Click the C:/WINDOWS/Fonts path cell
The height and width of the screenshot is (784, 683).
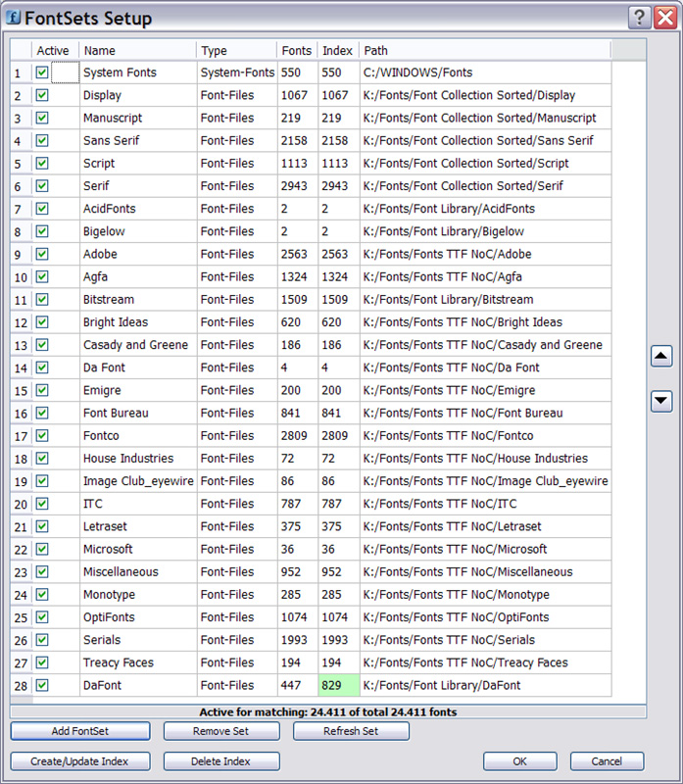pos(485,73)
